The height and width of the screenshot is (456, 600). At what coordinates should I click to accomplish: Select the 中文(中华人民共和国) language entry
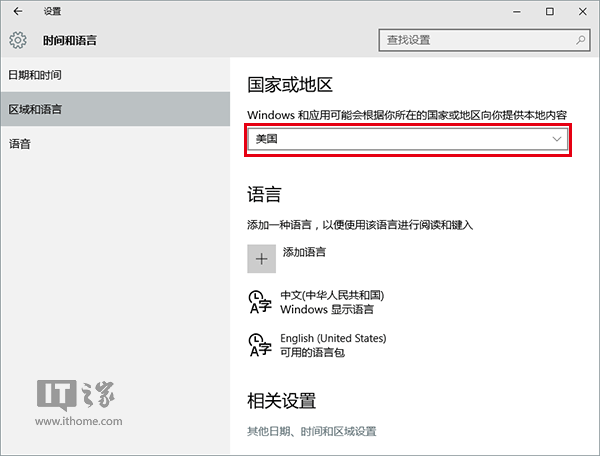317,302
